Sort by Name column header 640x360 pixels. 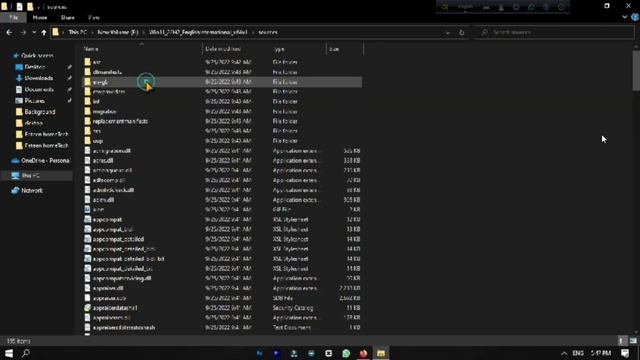141,49
